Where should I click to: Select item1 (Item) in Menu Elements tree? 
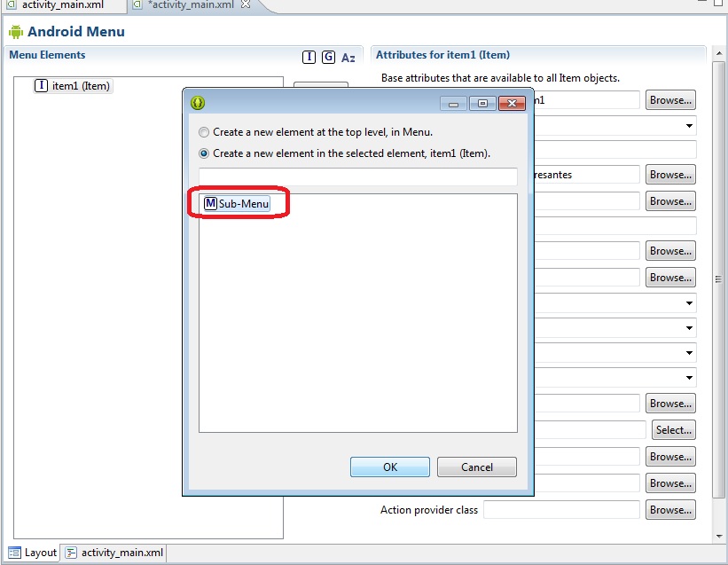tap(73, 86)
